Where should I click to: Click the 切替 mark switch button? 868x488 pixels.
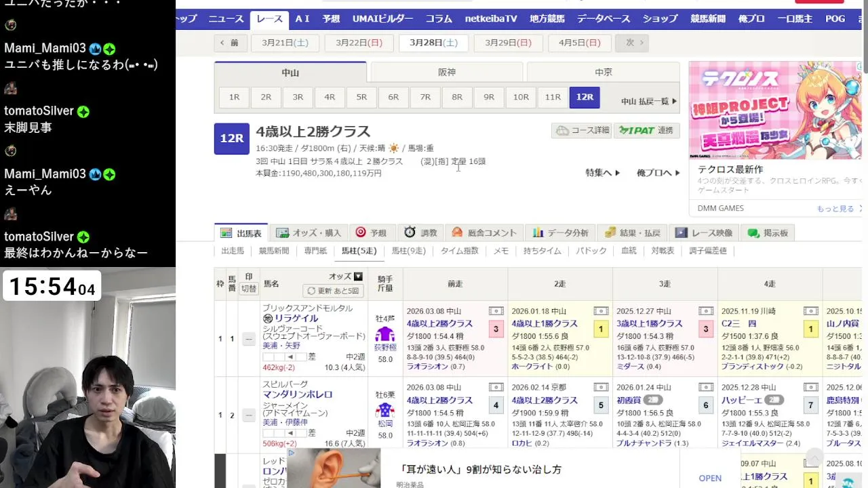point(249,288)
